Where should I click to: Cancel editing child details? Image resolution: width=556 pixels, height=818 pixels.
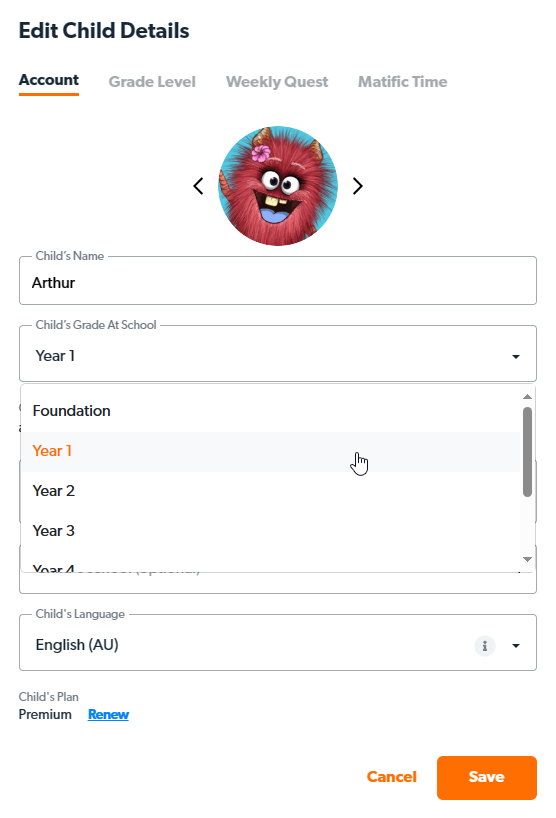point(392,777)
